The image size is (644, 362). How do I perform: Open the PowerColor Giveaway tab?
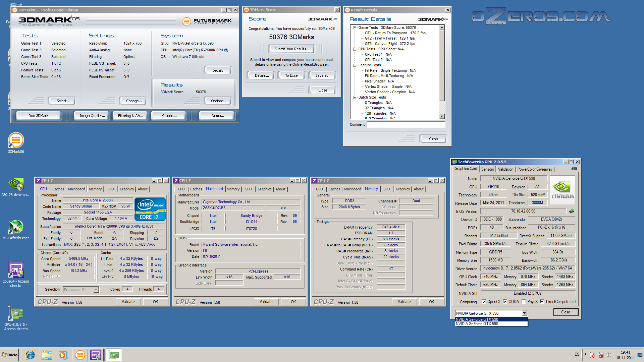pos(535,169)
